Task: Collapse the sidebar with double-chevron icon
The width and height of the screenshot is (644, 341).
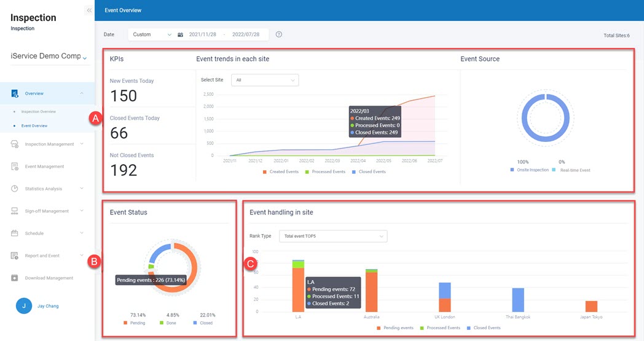Action: click(x=89, y=10)
